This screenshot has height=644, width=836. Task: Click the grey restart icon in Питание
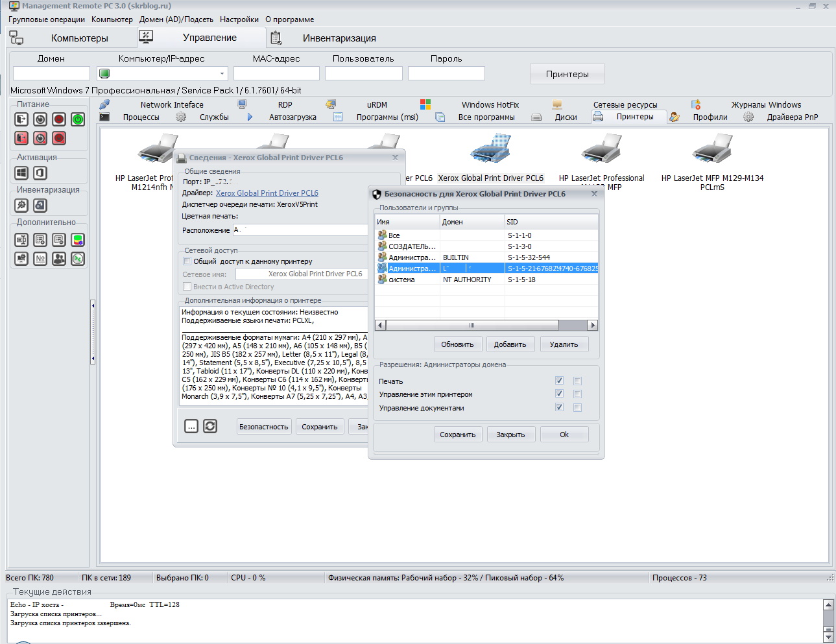pos(40,119)
